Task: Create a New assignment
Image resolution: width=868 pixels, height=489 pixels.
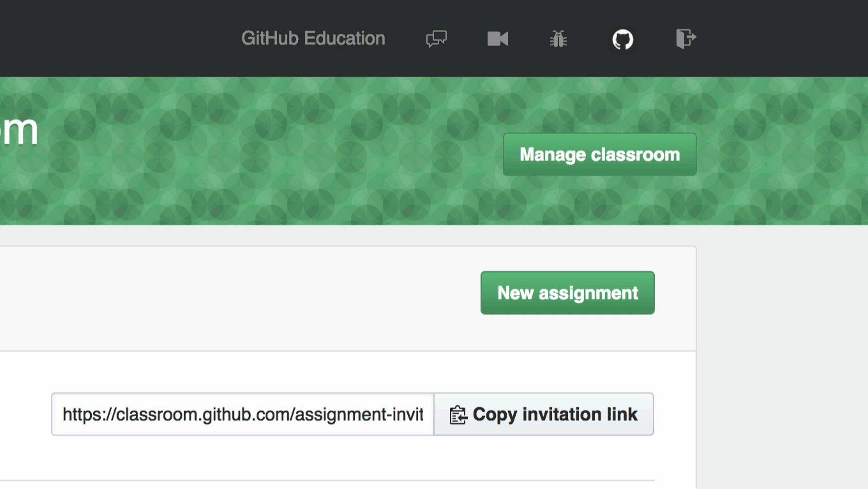Action: pyautogui.click(x=567, y=293)
